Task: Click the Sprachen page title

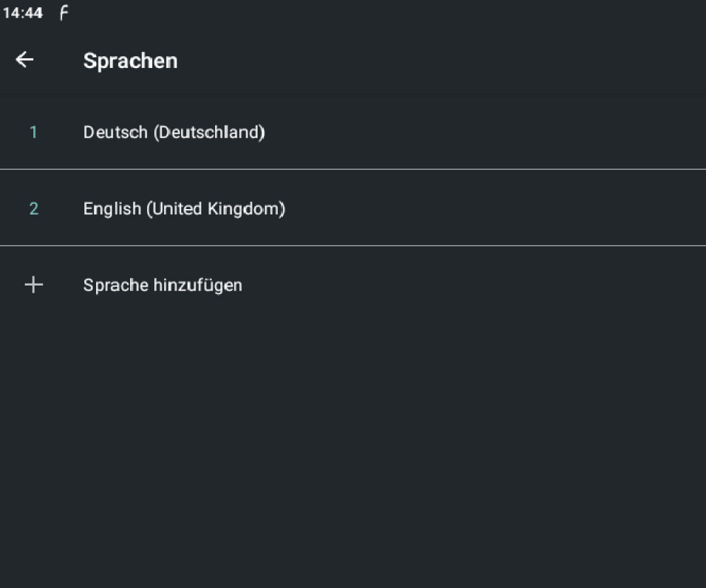Action: click(130, 61)
